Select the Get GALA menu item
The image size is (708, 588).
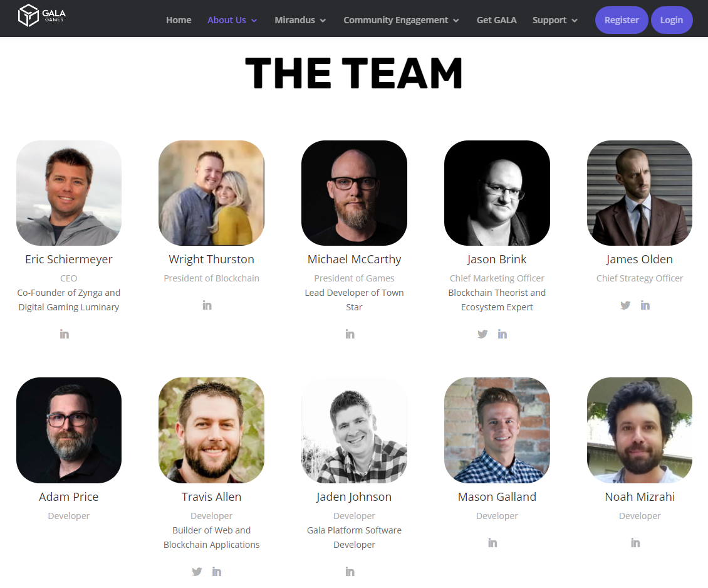point(496,20)
